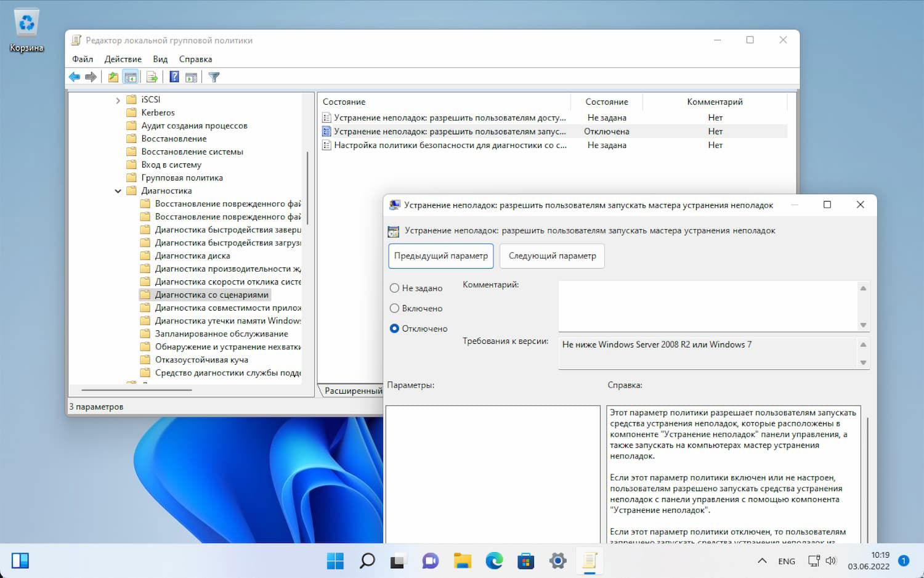Toggle the Show/Hide action pane icon
The width and height of the screenshot is (924, 578).
tap(192, 77)
